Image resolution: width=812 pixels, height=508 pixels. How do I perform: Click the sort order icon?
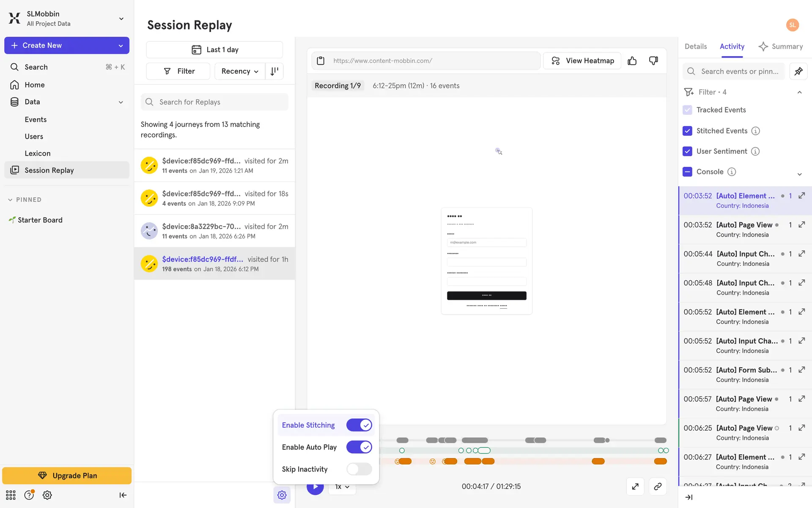[274, 71]
